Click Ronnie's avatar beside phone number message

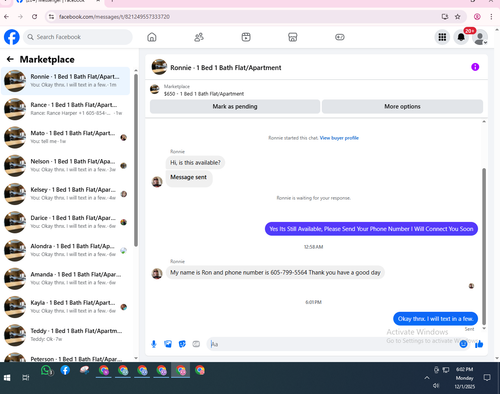[x=157, y=273]
